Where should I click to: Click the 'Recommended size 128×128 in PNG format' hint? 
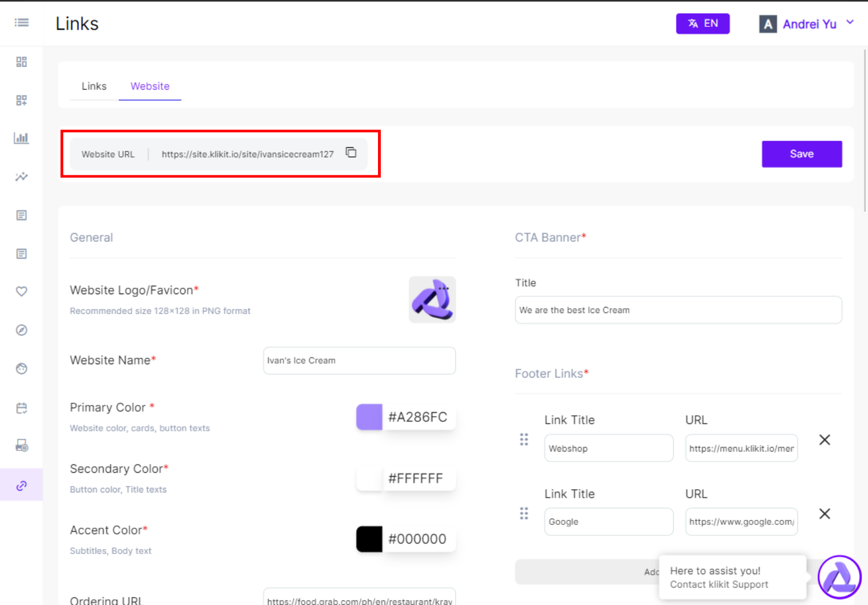point(160,311)
